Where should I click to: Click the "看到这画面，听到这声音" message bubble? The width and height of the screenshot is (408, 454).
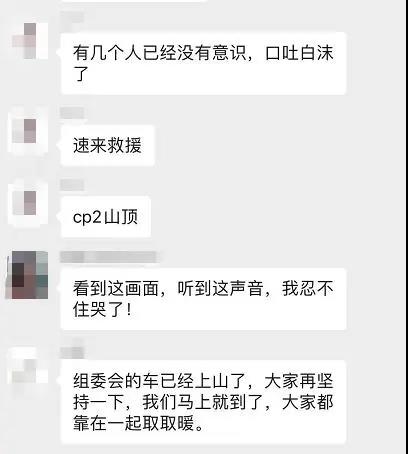[x=204, y=299]
